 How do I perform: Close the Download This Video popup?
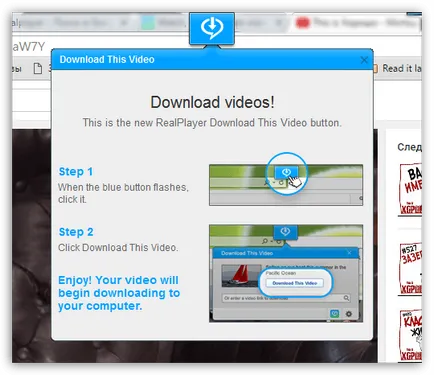(x=364, y=60)
